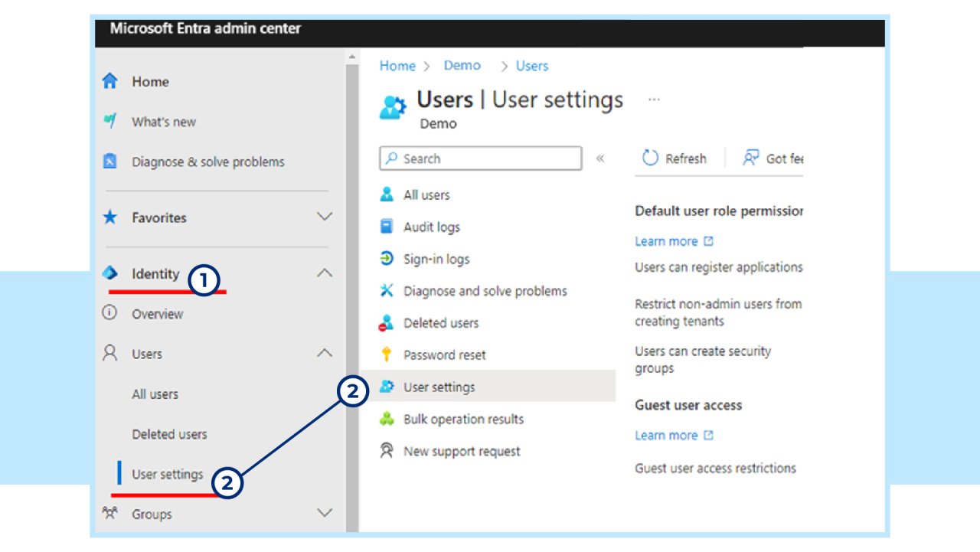This screenshot has width=980, height=552.
Task: Click inside the Search users field
Action: pos(479,158)
